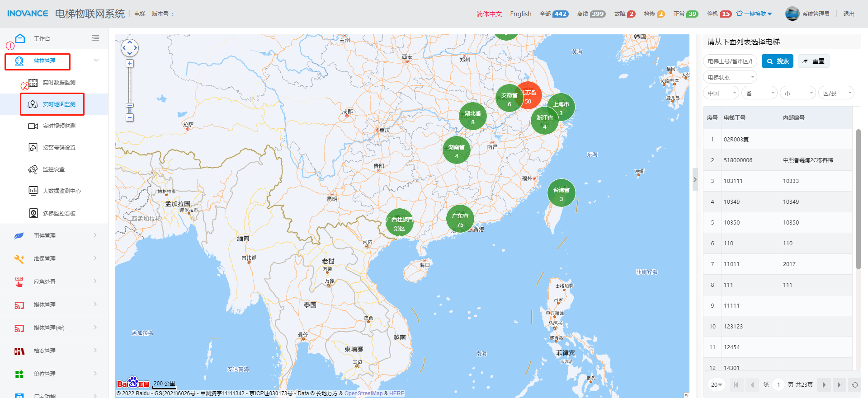Expand the 事件管理 section
Screen dimensions: 868x398
(x=54, y=235)
